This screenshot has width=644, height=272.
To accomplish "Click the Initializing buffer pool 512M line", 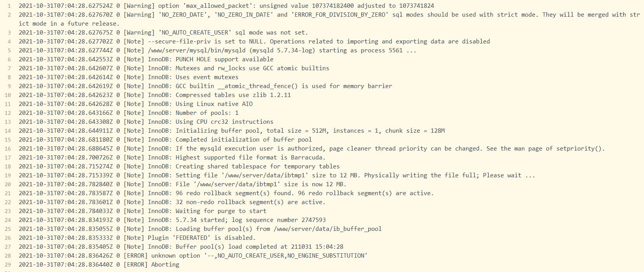I will point(232,131).
